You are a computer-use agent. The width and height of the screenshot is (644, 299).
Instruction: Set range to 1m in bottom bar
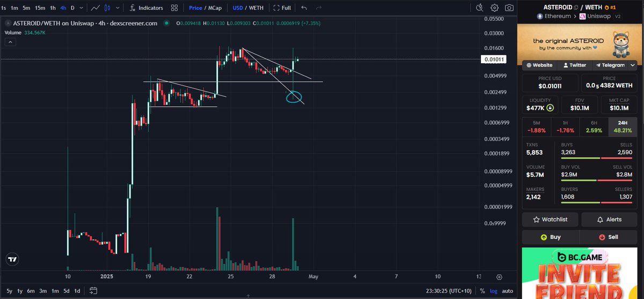click(x=55, y=291)
